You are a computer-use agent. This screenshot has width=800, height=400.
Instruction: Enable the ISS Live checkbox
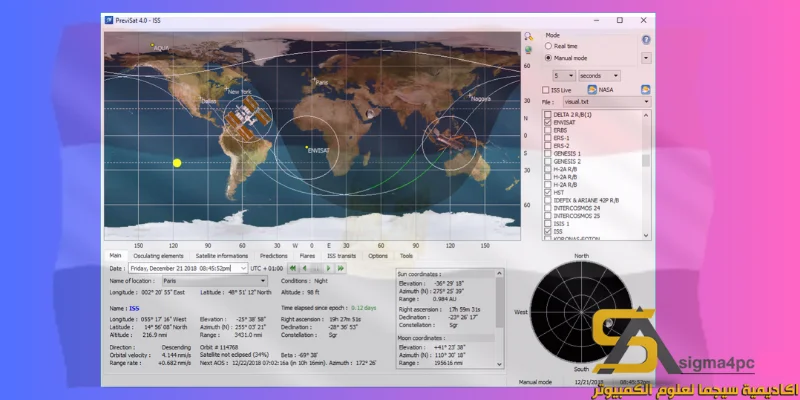click(x=546, y=90)
